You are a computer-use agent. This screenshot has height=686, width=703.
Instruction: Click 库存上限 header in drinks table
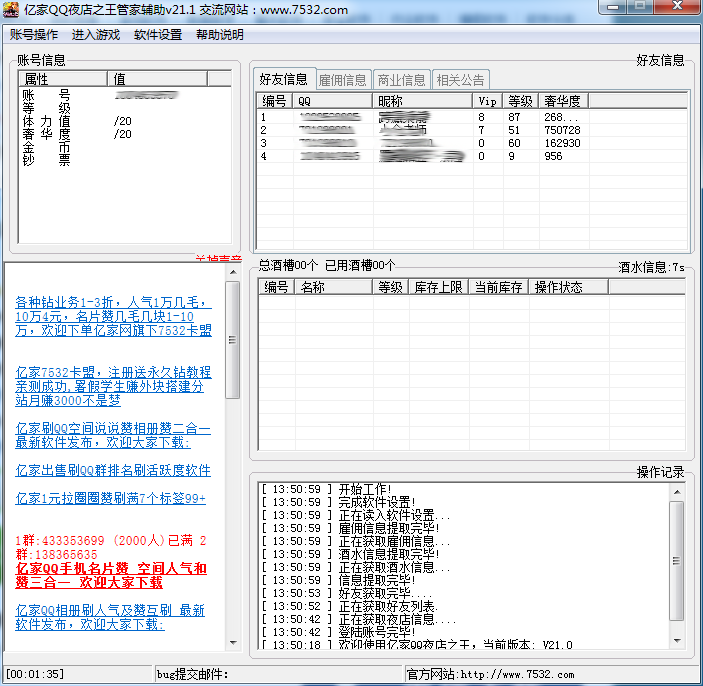(438, 287)
